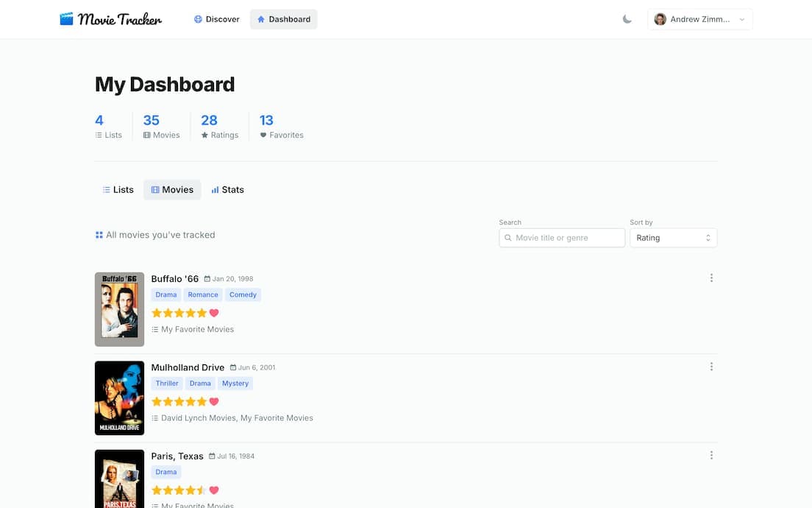Open options menu for Paris, Texas
The image size is (812, 508).
click(711, 455)
